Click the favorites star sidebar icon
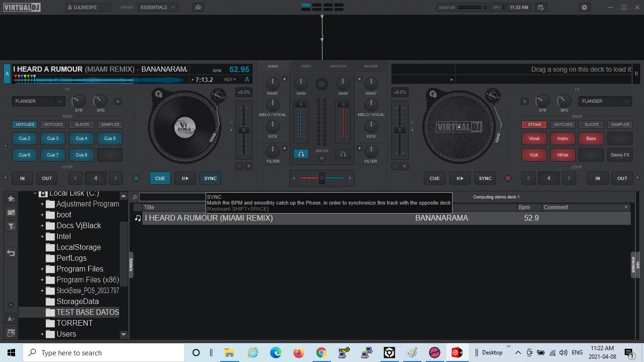 [11, 199]
